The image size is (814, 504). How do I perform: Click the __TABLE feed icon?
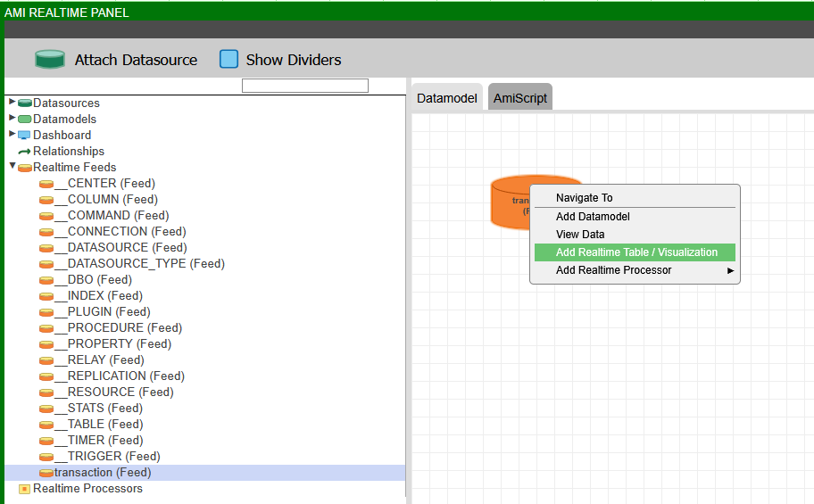tap(46, 425)
